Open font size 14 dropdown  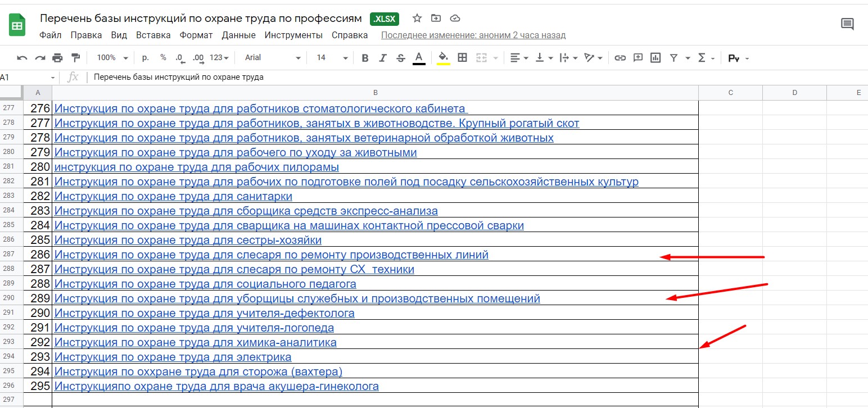click(332, 58)
